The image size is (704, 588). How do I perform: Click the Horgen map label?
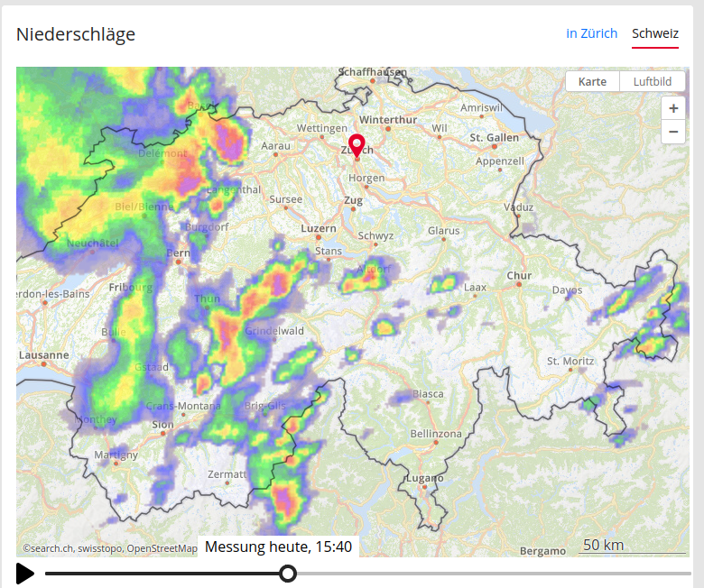point(366,178)
